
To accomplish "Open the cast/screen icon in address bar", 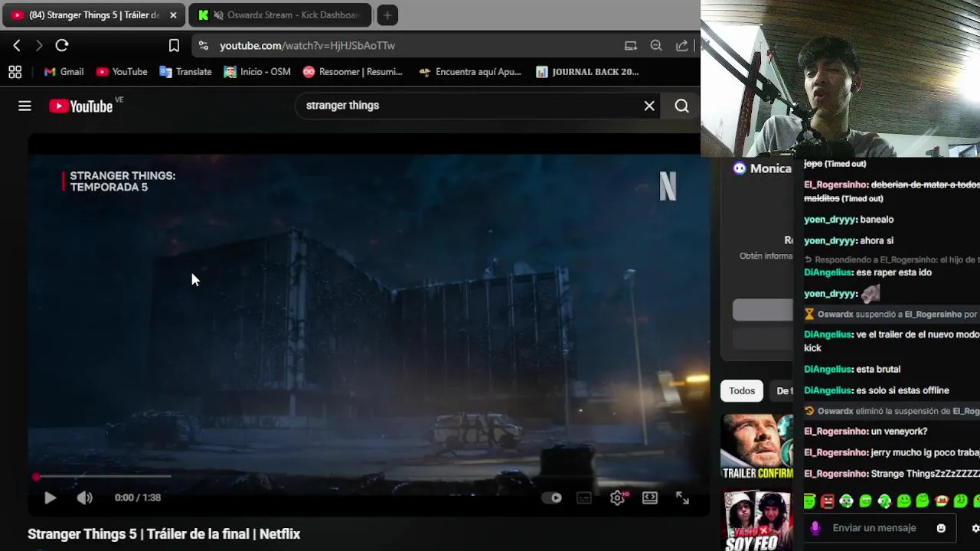I will tap(631, 46).
